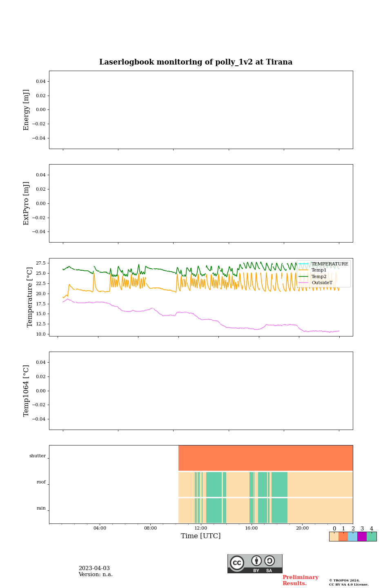Click the 'Energy [mJ]' axis label
This screenshot has height=588, width=392.
26,110
